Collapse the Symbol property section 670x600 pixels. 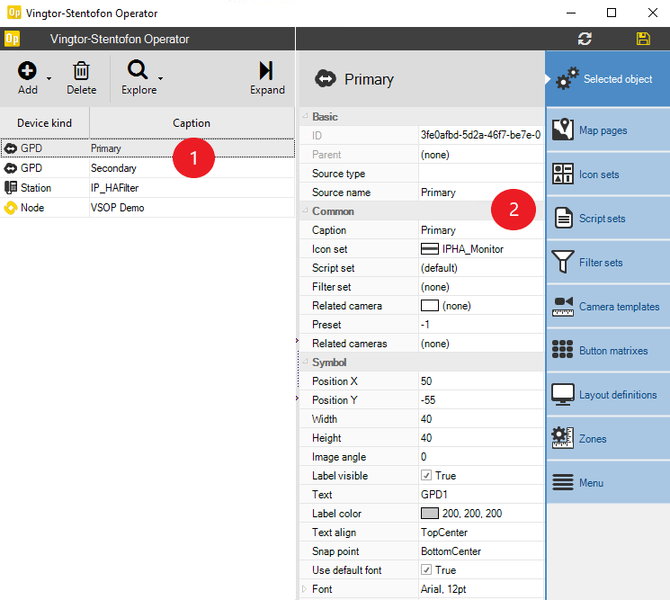click(305, 362)
